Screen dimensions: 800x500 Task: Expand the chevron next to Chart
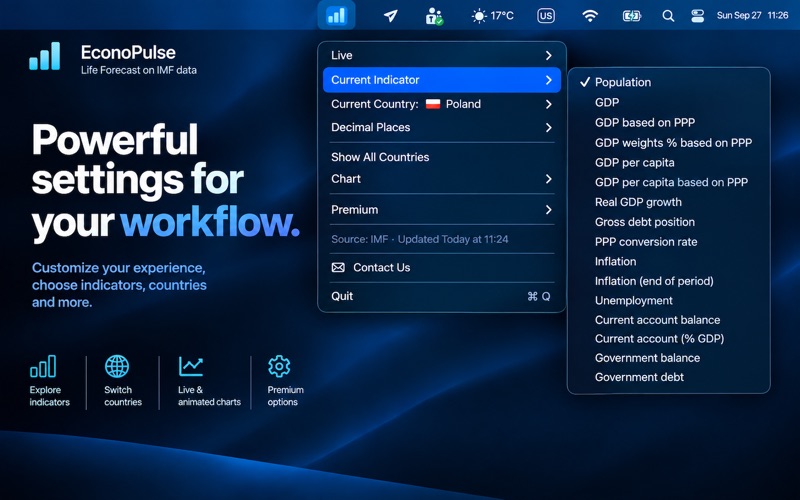click(x=548, y=179)
